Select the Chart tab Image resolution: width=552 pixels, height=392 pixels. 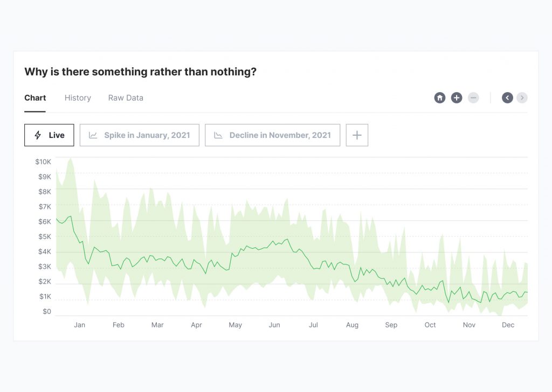tap(35, 98)
